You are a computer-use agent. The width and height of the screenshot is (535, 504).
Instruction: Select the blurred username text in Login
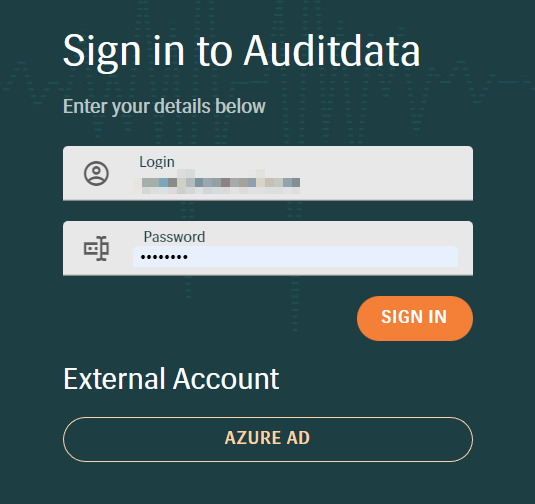[221, 183]
